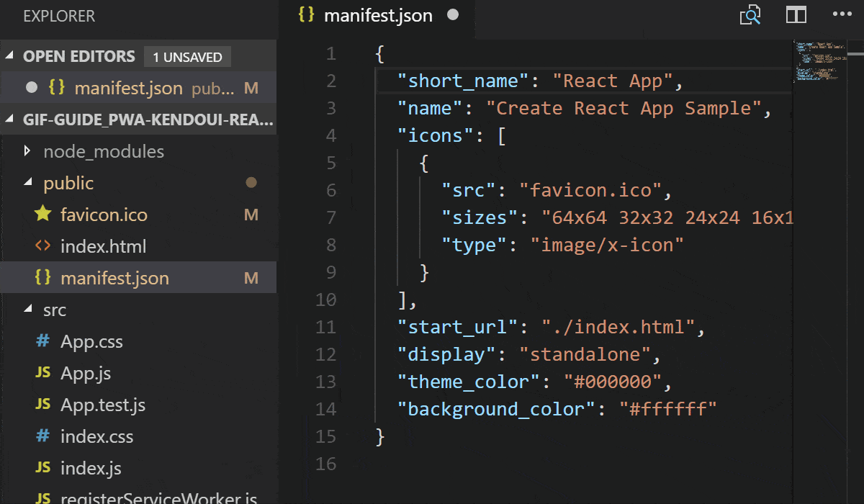The image size is (864, 504).
Task: Click the "favicon.ico" value on line 6
Action: [595, 190]
